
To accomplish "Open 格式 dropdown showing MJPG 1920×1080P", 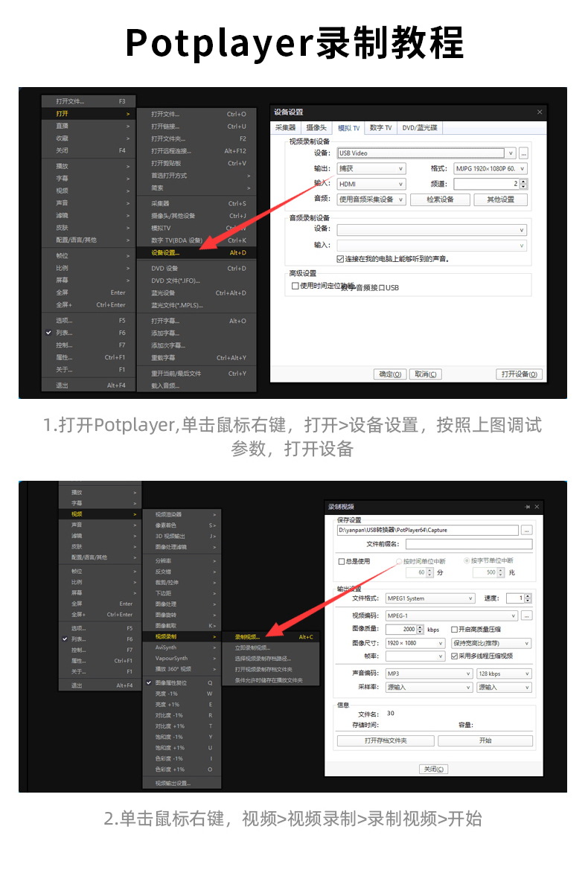I will click(490, 168).
